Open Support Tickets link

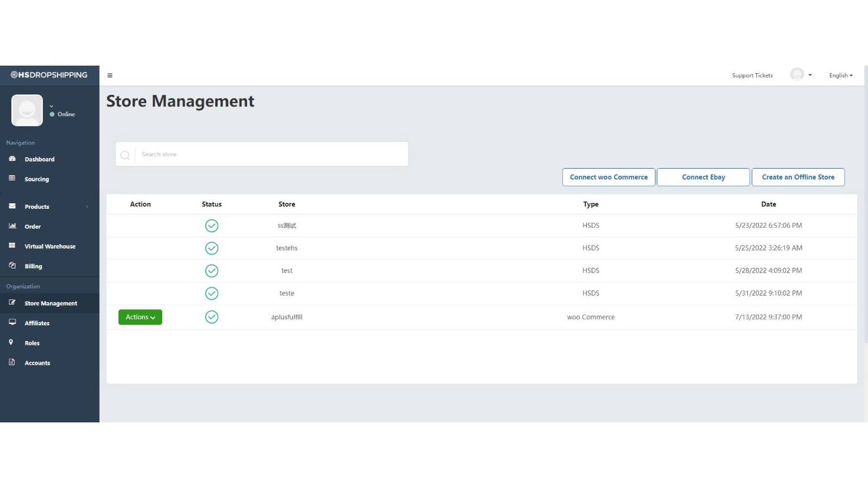[x=752, y=75]
